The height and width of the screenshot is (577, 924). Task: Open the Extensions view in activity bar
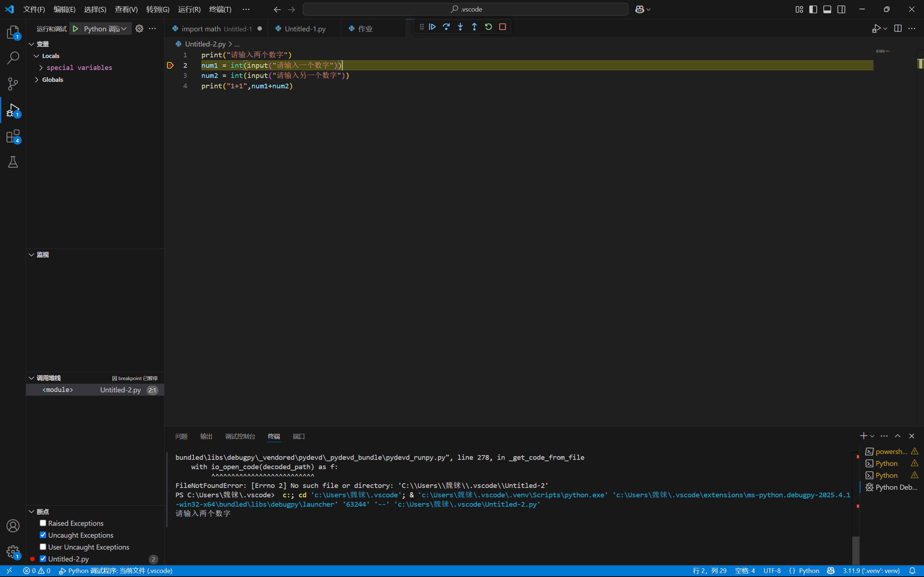(x=13, y=136)
